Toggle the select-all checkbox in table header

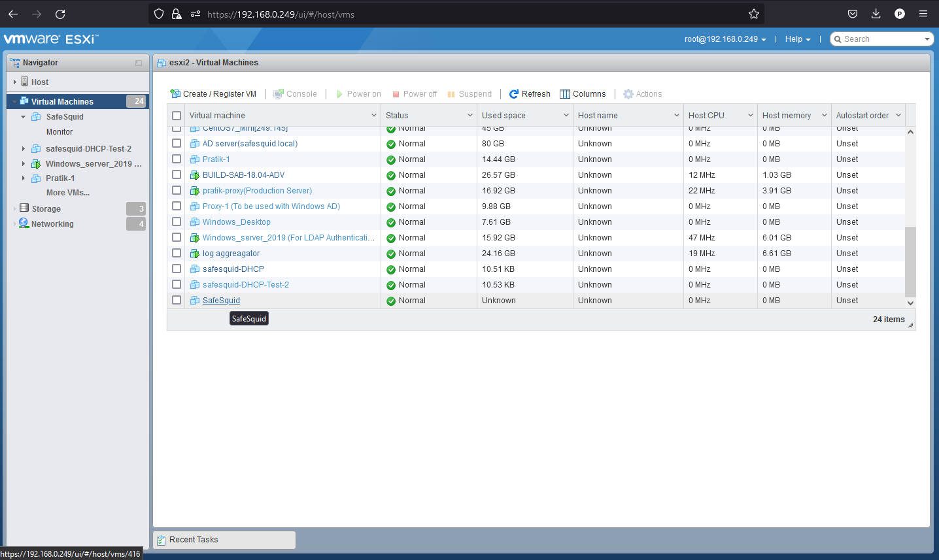point(177,116)
